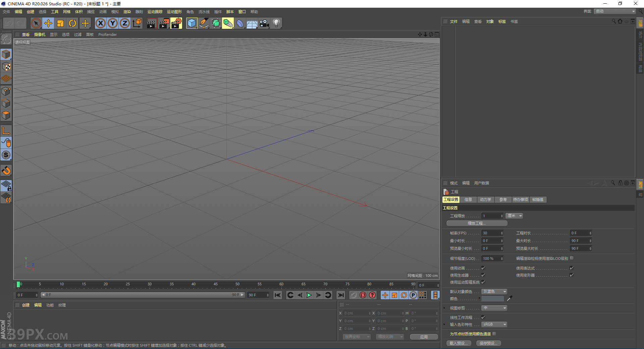Switch to the 动力学 tab
This screenshot has height=349, width=644.
[485, 199]
